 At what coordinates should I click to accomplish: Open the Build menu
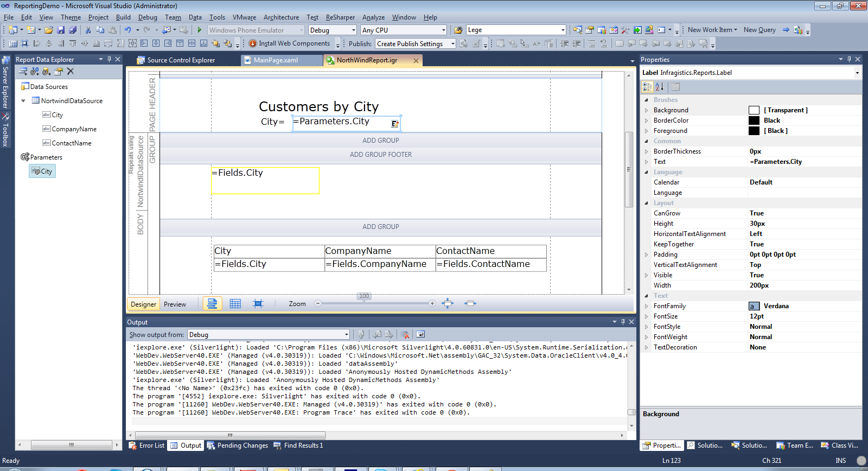point(123,17)
